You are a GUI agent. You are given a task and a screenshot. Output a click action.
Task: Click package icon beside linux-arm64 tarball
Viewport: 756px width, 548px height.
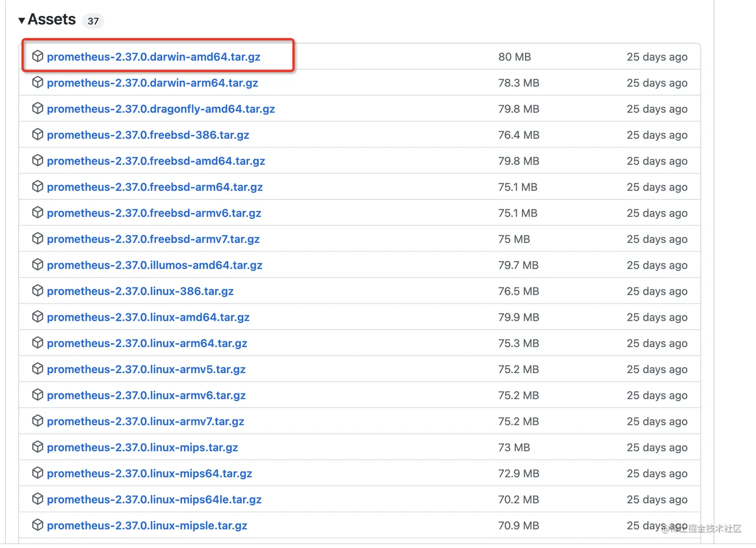(37, 342)
